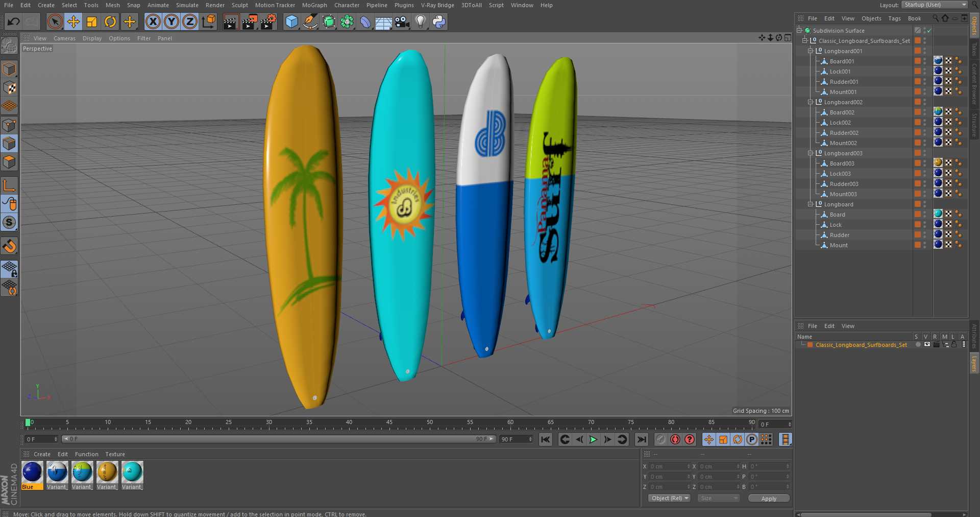Screen dimensions: 980x517
Task: Open the Size dropdown in coordinates
Action: click(719, 498)
